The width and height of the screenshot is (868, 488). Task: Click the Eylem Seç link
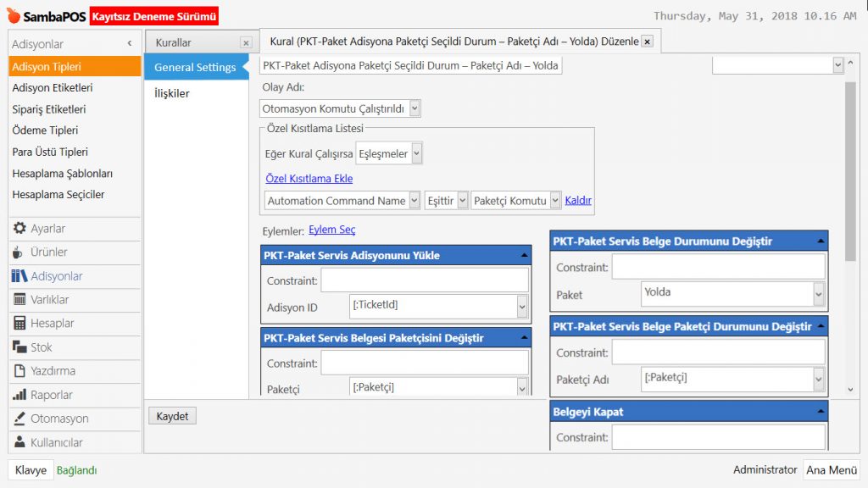331,230
